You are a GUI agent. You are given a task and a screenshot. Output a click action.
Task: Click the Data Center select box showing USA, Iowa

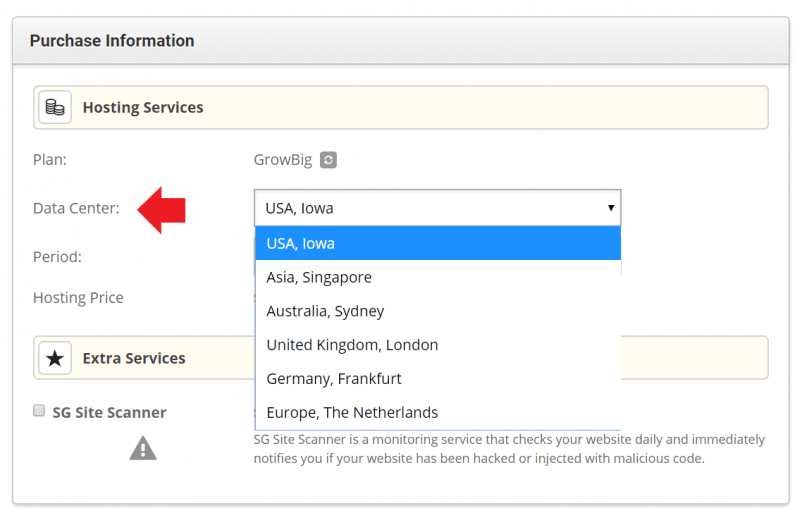point(437,208)
